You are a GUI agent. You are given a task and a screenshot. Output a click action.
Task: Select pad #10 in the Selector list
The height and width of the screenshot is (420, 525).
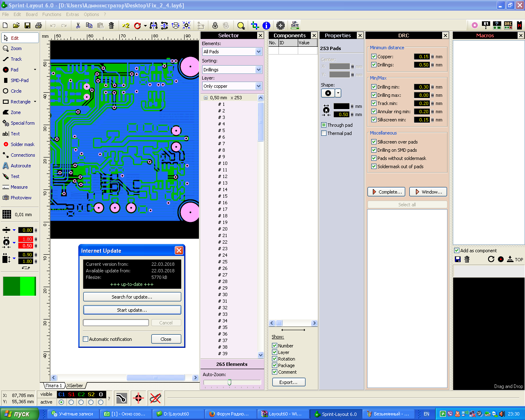225,163
